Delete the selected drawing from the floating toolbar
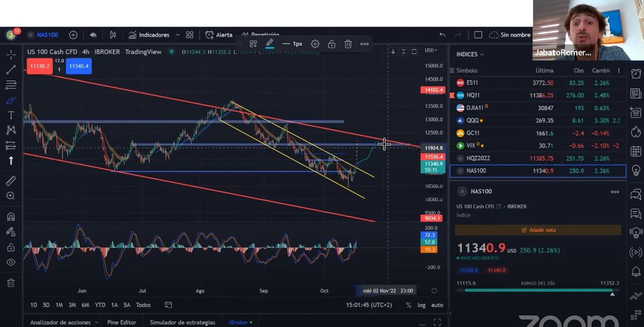 [x=348, y=44]
